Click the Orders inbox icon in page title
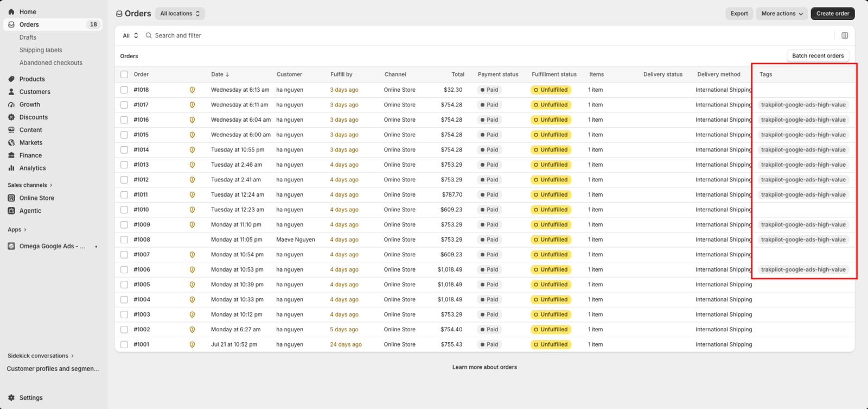The height and width of the screenshot is (409, 868). click(119, 14)
